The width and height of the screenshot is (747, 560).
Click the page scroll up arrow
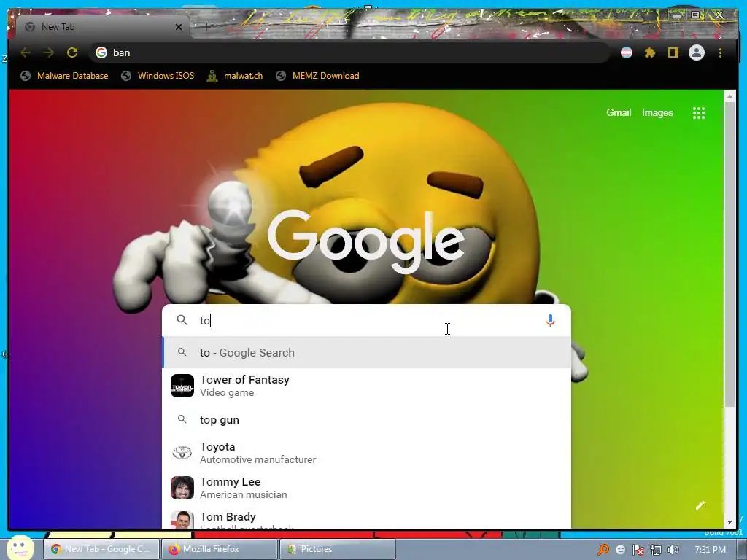click(729, 96)
